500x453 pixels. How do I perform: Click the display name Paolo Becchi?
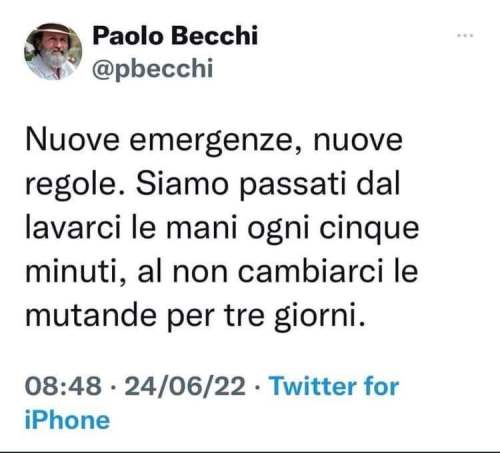point(175,35)
